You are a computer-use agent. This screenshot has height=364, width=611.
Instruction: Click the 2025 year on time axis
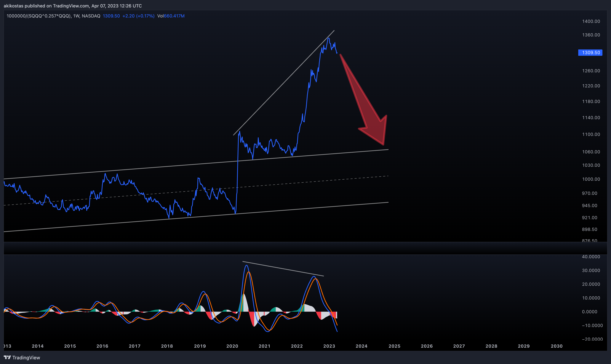tap(394, 346)
